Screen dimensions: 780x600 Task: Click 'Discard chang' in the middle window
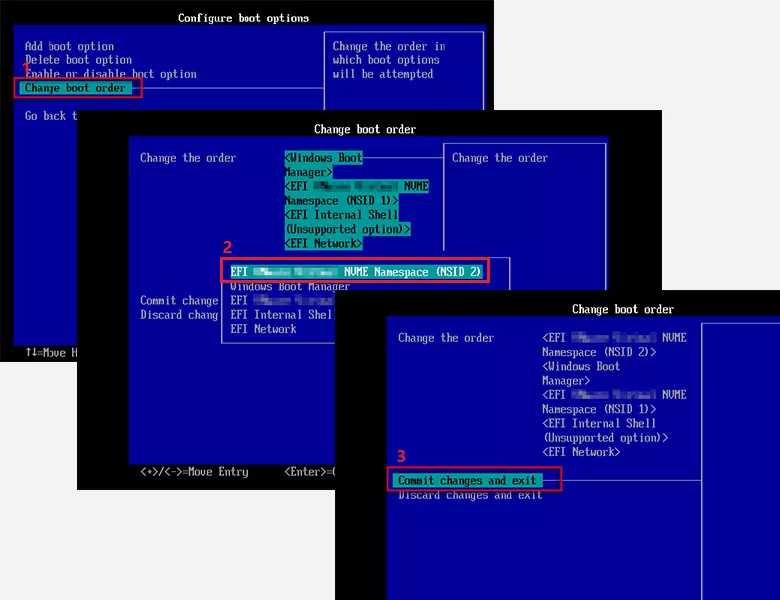coord(179,315)
